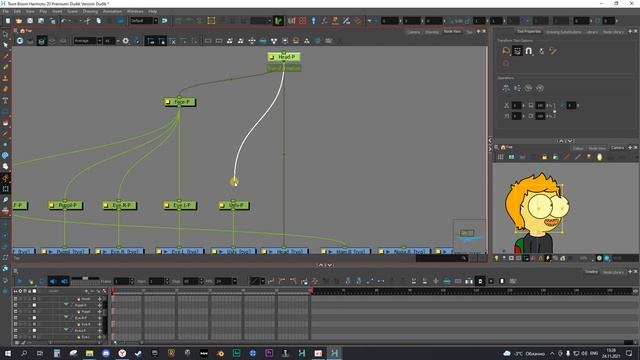Screen dimensions: 640x360
Task: Click the Cut scissors icon in top toolbar
Action: (x=87, y=21)
